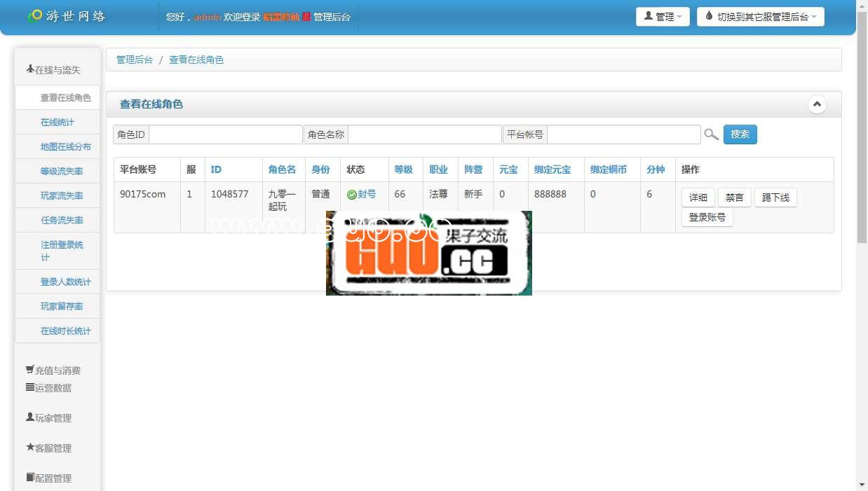Click the 状态 column header
This screenshot has width=868, height=491.
point(356,170)
